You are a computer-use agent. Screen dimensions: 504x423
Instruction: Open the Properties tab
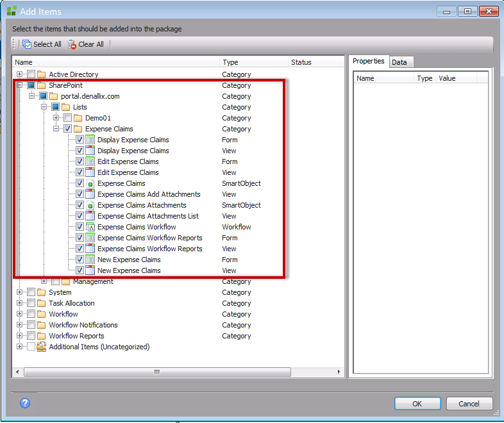369,62
